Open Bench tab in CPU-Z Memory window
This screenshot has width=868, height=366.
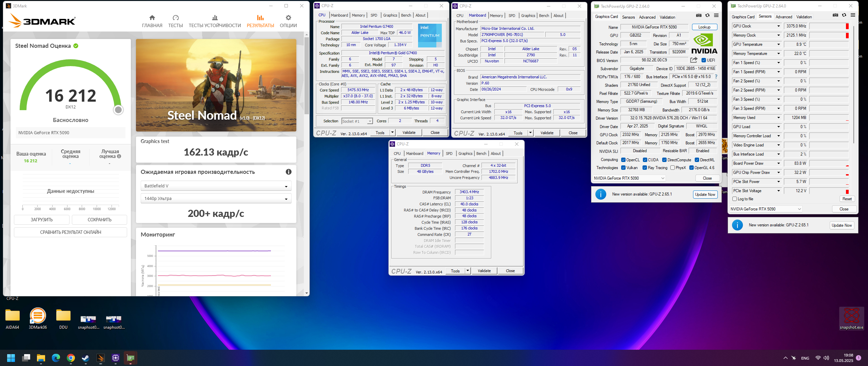pos(481,154)
